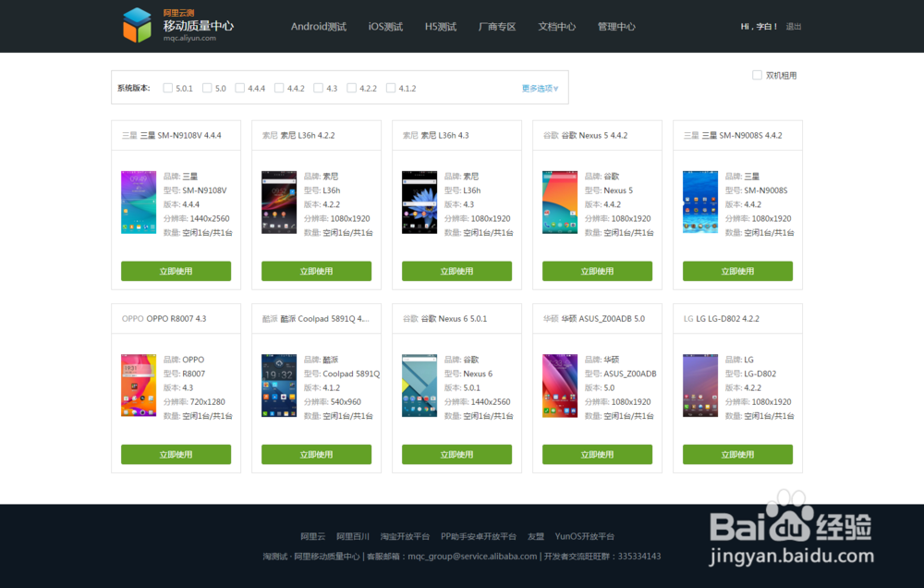Expand 更多选项 filter options
The image size is (924, 588).
(x=540, y=89)
